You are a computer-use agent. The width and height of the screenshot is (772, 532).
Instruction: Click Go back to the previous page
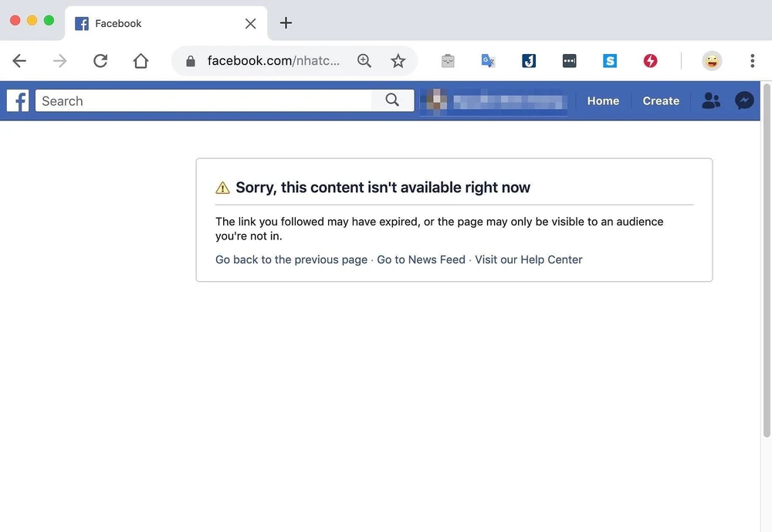pos(292,259)
